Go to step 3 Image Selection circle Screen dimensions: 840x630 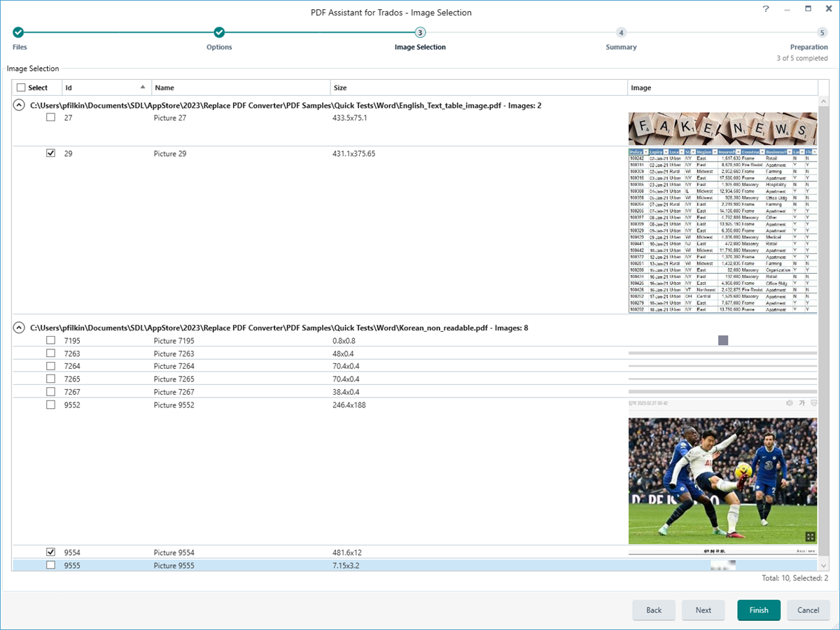420,32
